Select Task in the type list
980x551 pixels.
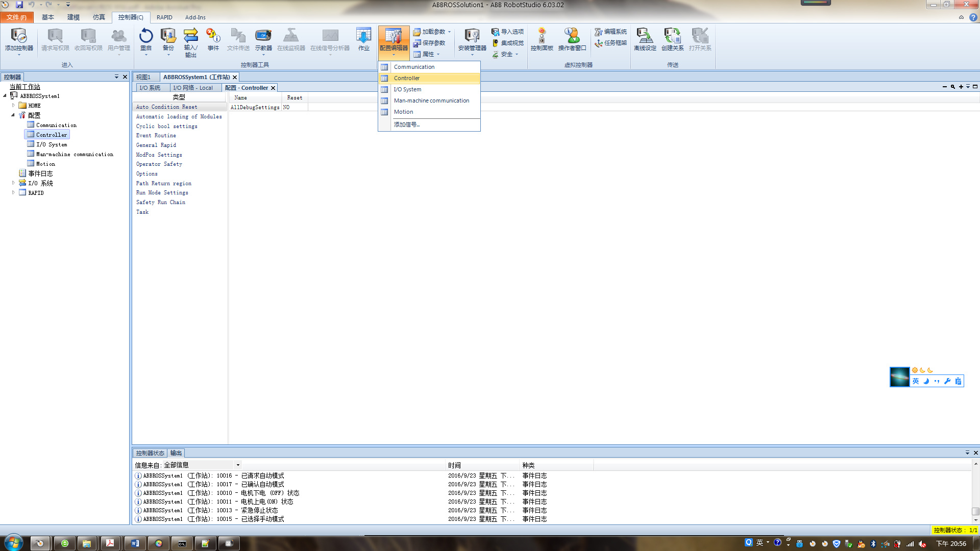pos(142,212)
